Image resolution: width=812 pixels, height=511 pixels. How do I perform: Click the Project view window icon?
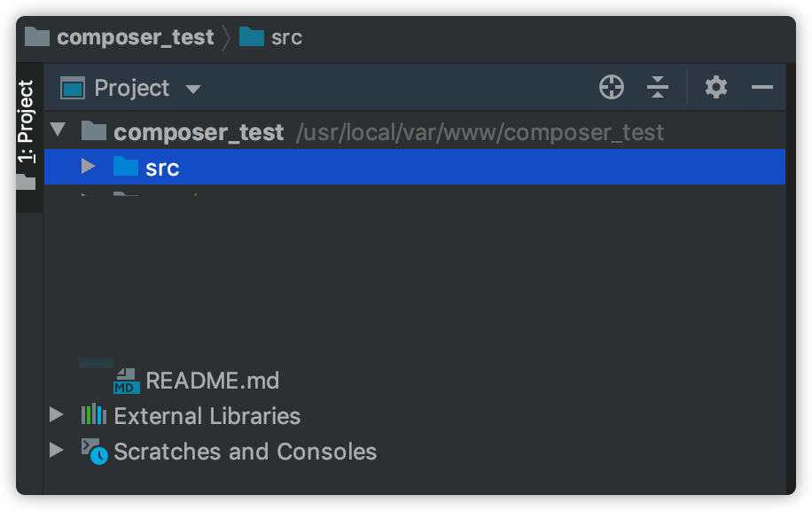[x=73, y=88]
